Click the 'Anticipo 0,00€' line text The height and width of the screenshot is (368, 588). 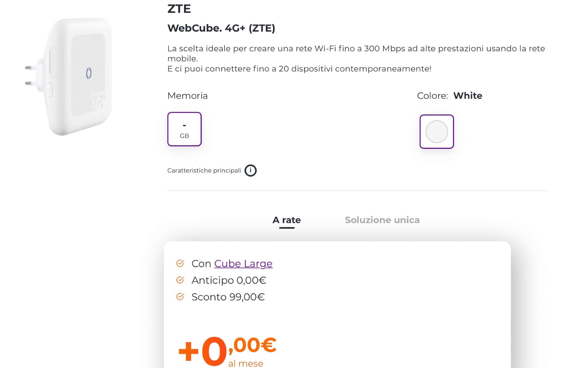(229, 280)
